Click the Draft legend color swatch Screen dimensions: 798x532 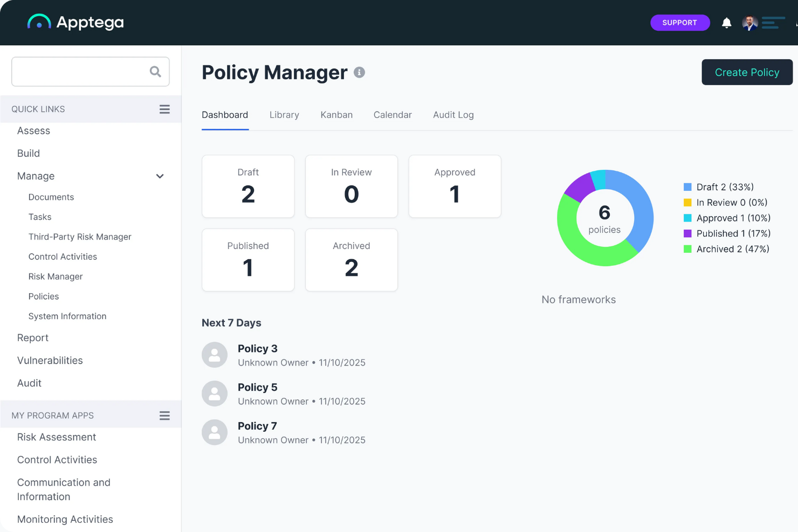coord(687,186)
